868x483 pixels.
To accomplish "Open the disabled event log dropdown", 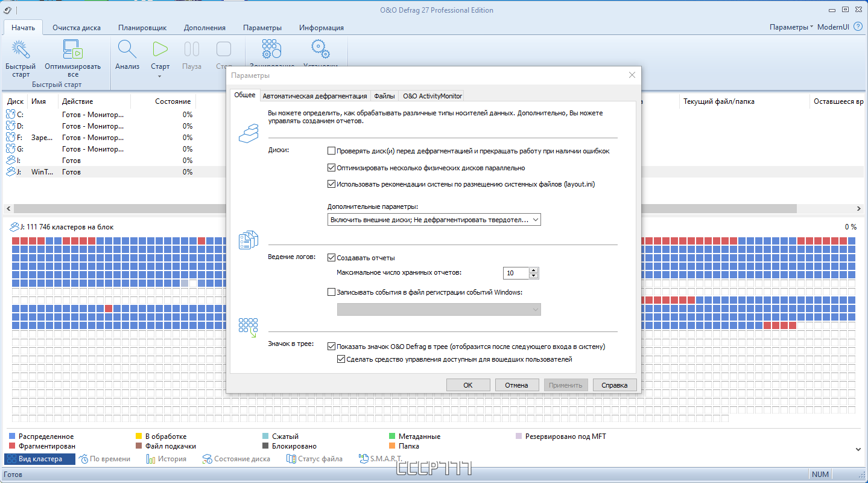I will tap(439, 309).
